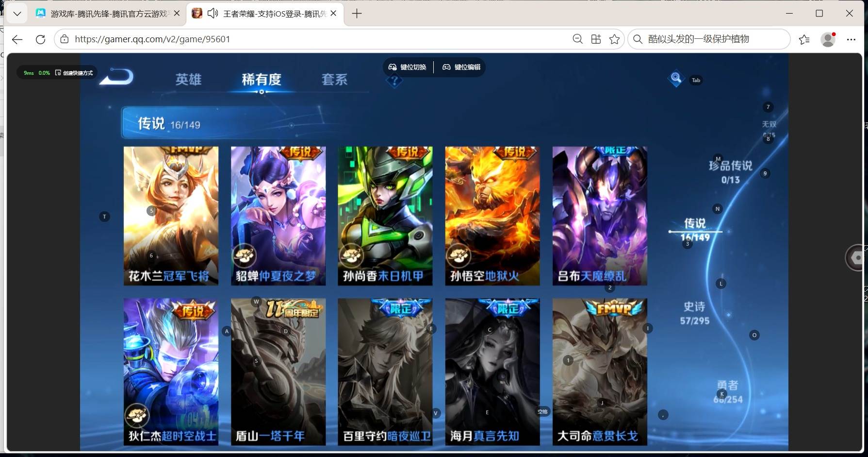Click the 键位编辑 gamepad icon

pos(446,67)
